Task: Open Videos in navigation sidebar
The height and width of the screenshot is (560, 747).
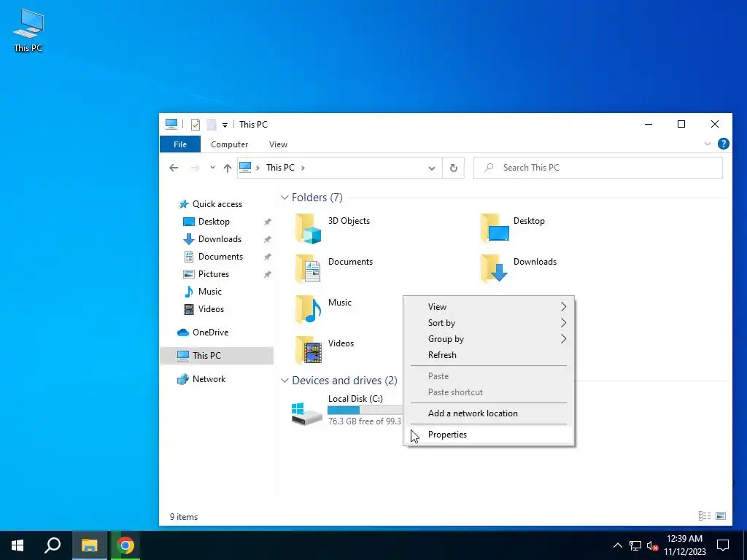Action: pos(211,309)
